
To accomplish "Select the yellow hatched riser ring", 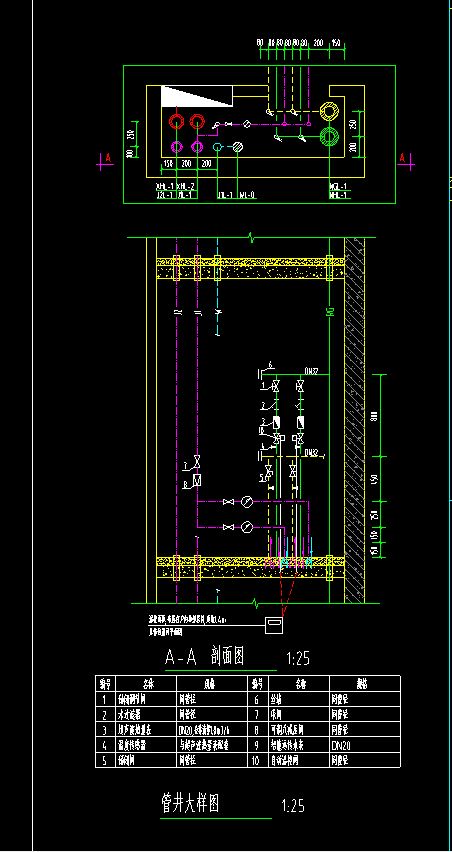I will [x=329, y=111].
